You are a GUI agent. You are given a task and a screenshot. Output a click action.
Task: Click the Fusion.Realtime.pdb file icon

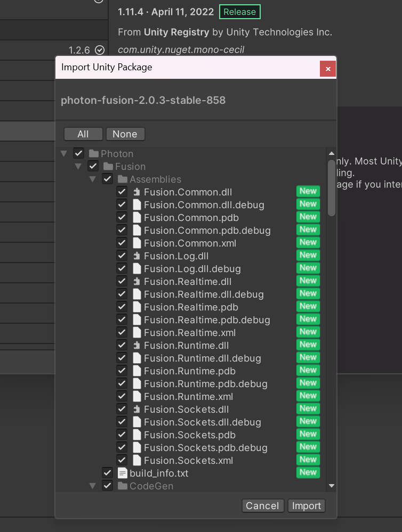coord(136,307)
